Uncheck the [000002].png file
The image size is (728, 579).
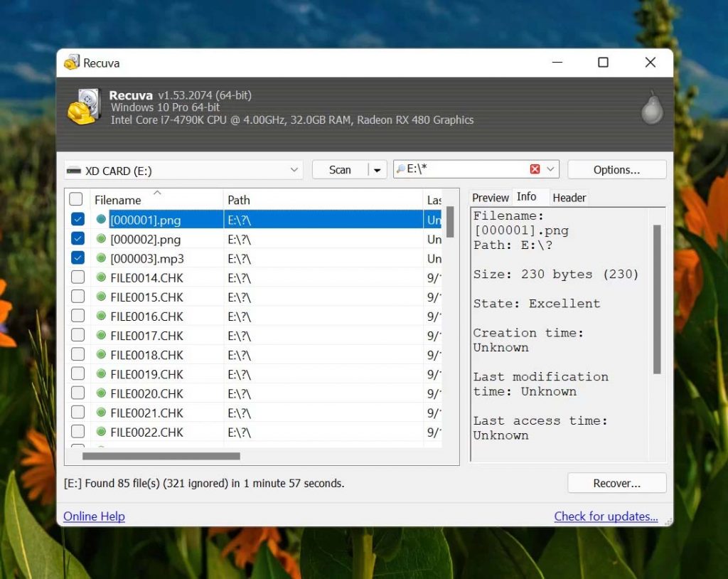[x=77, y=239]
